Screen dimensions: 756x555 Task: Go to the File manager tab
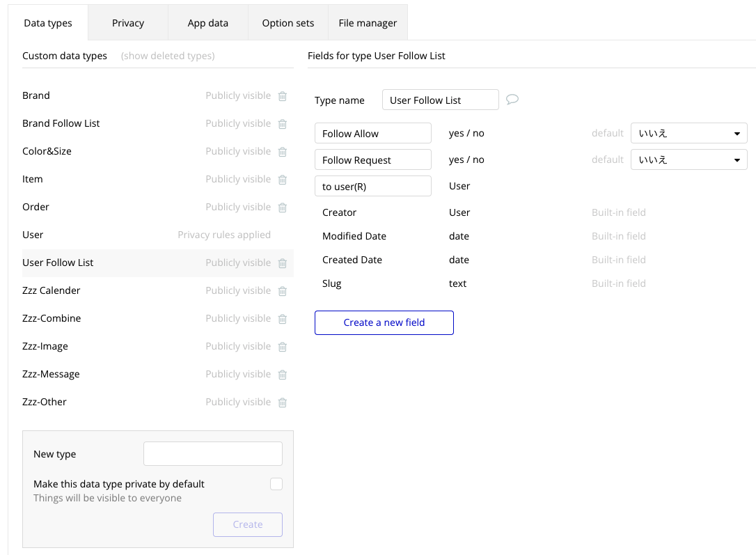368,23
